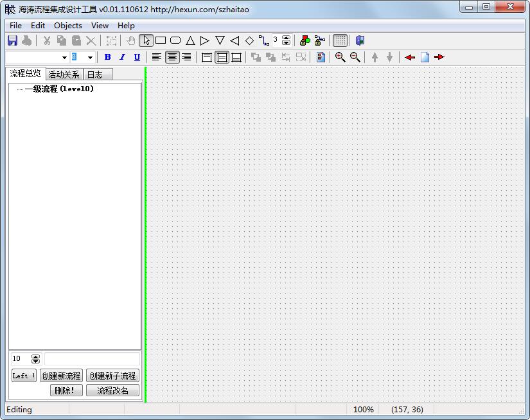Screen dimensions: 530x420
Task: Open the Edit menu
Action: pyautogui.click(x=38, y=25)
